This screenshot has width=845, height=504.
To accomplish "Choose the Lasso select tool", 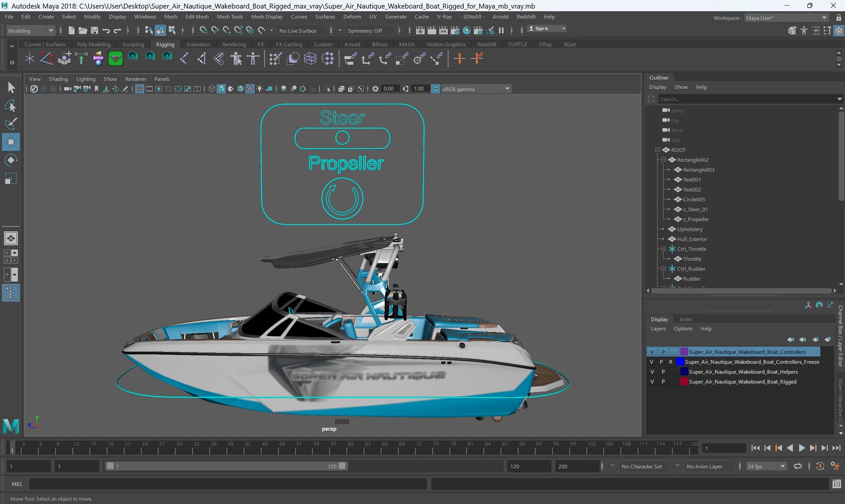I will (x=11, y=106).
